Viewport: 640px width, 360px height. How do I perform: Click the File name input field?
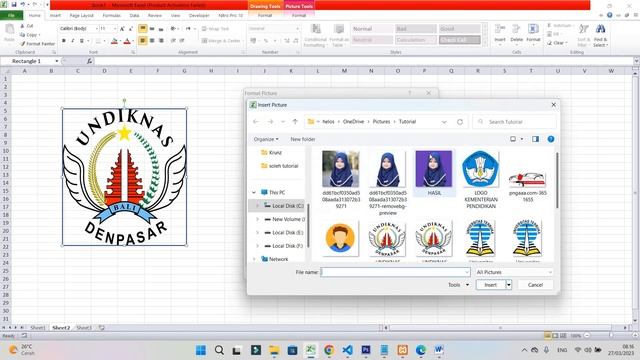pos(395,272)
